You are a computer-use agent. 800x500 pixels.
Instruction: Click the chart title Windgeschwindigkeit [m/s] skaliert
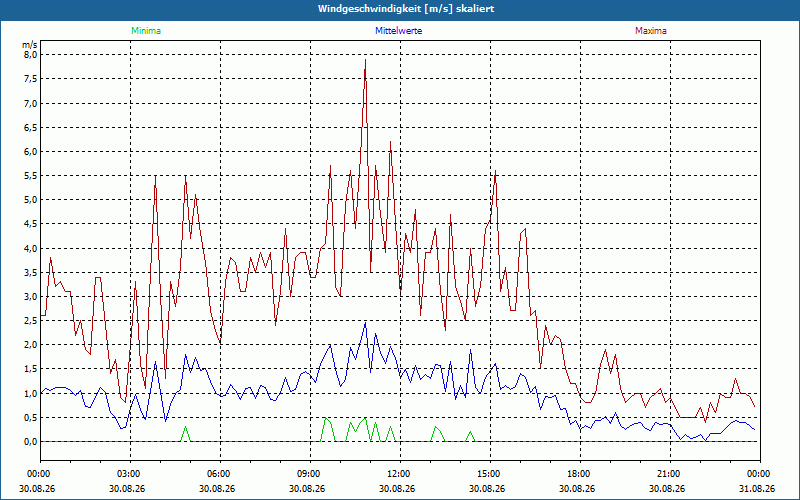tap(406, 9)
